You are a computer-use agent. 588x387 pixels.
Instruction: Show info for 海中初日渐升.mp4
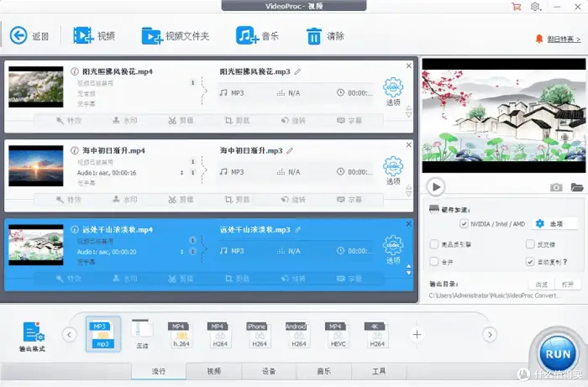point(75,150)
